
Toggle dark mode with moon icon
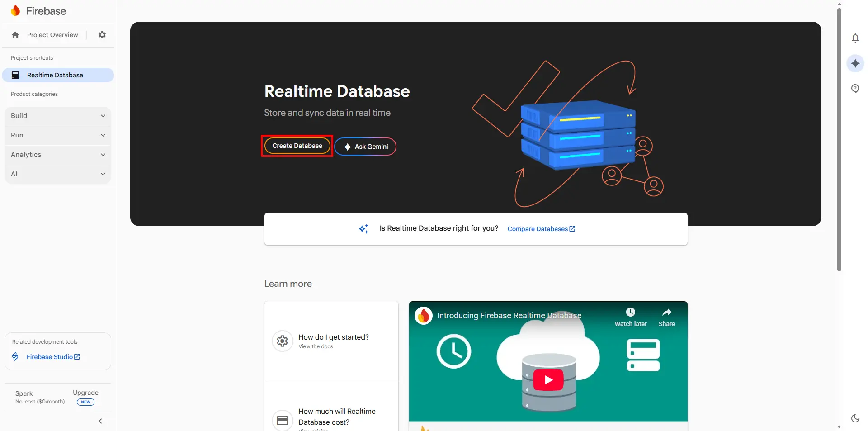[x=855, y=418]
